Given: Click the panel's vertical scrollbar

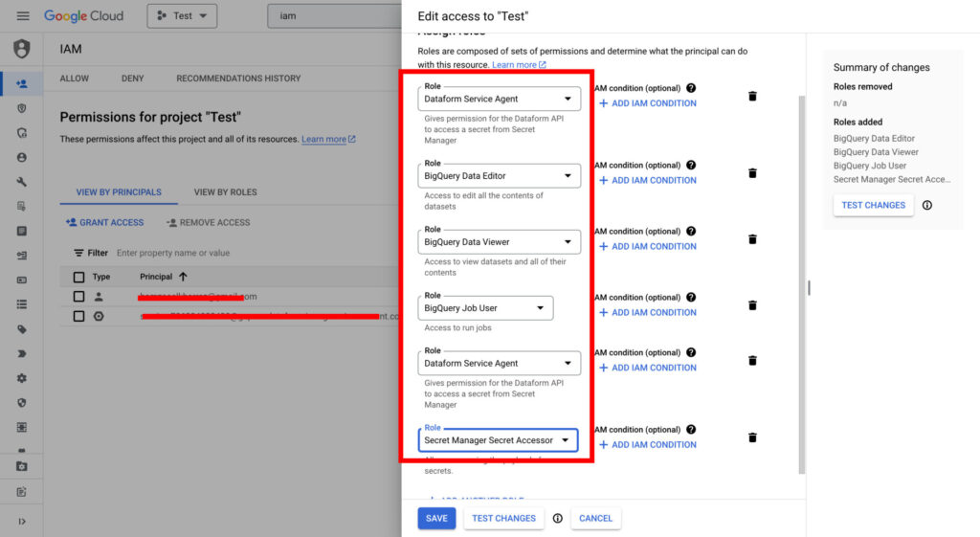Looking at the screenshot, I should 801,287.
